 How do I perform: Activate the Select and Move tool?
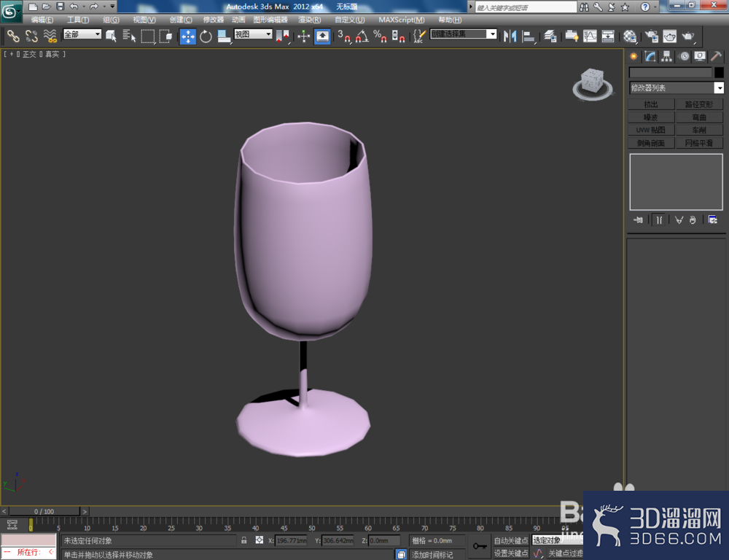click(x=188, y=36)
